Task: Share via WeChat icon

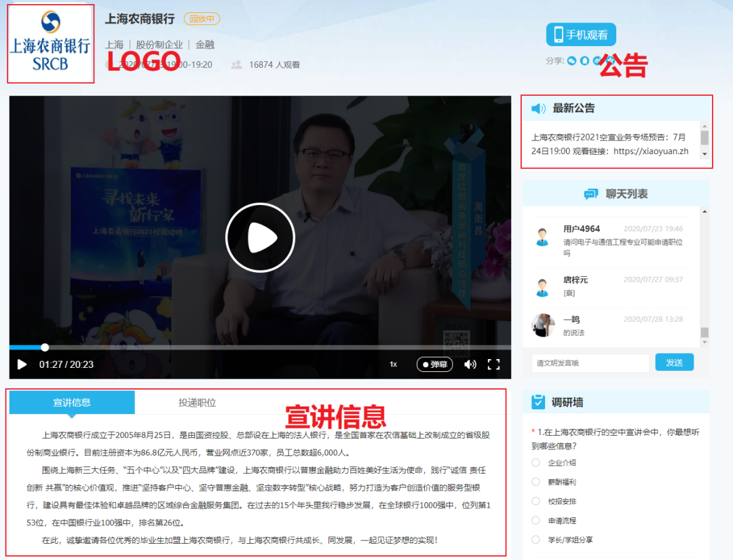Action: pyautogui.click(x=572, y=61)
